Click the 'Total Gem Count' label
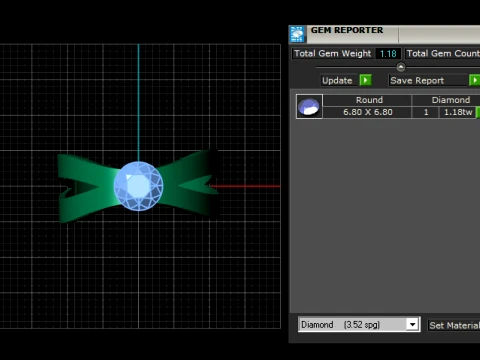Image resolution: width=480 pixels, height=360 pixels. click(443, 54)
